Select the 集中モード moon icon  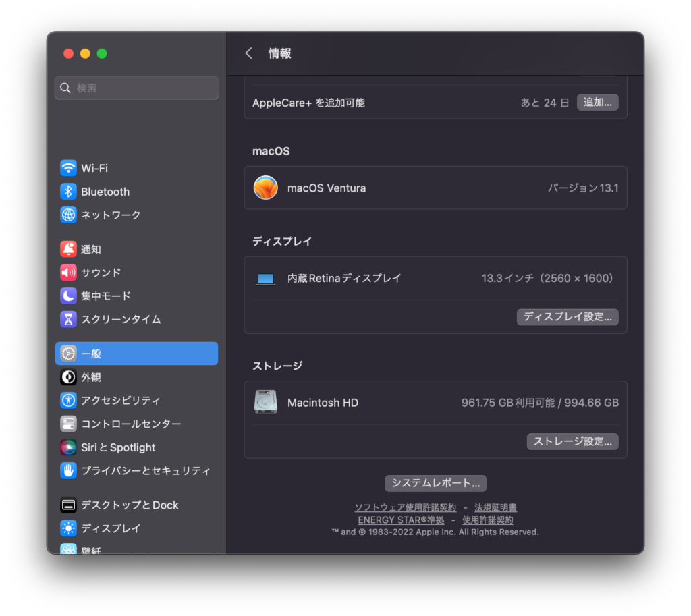(x=68, y=296)
